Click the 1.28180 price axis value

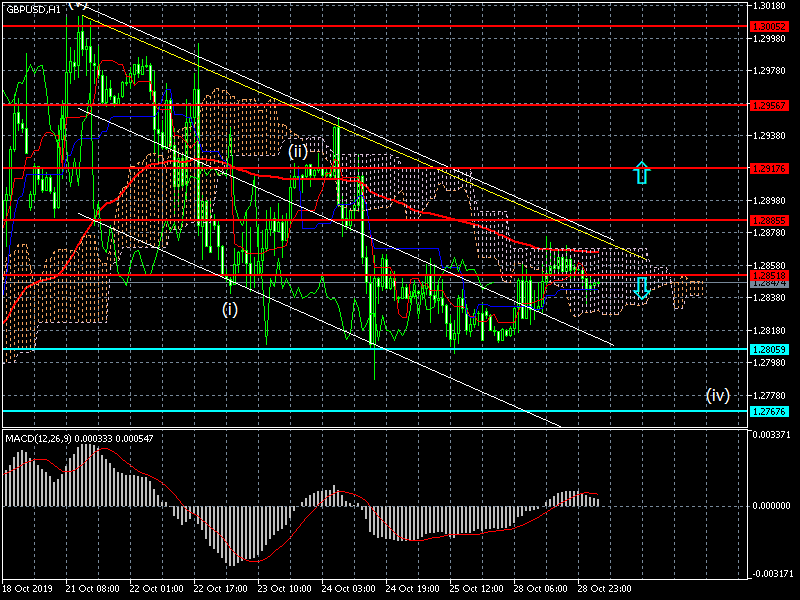769,330
